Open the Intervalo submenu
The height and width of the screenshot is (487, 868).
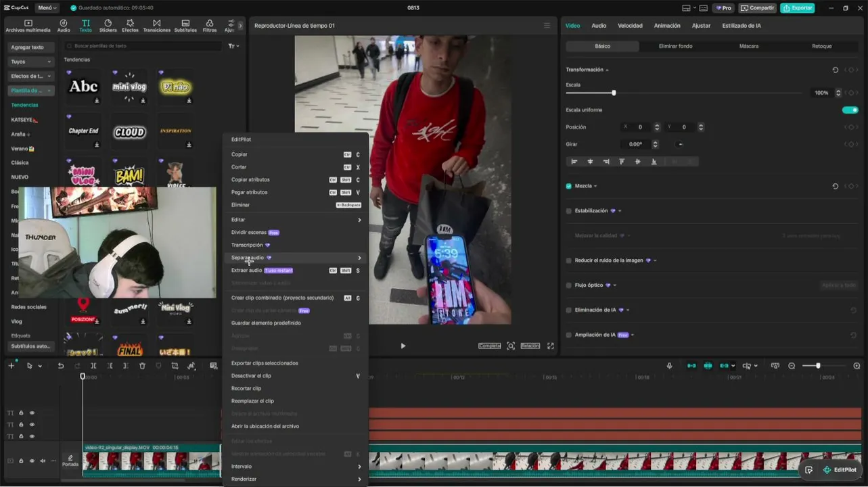(x=296, y=466)
